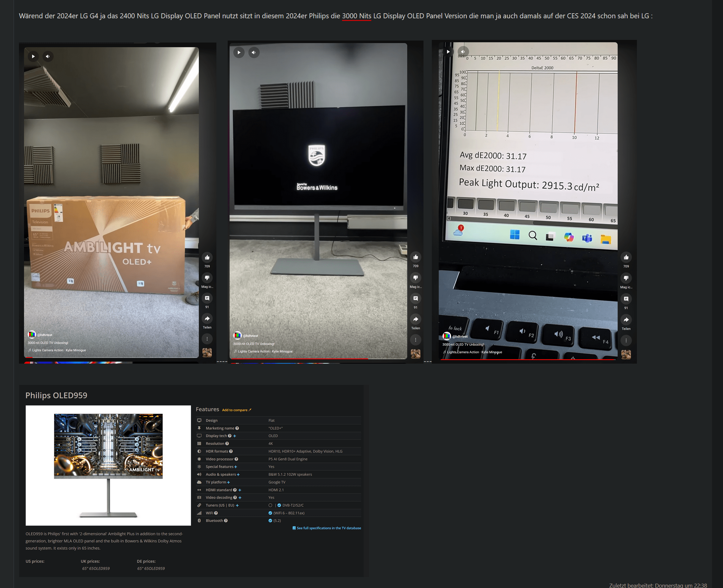Expand HDMI standard details
Image resolution: width=723 pixels, height=588 pixels.
coord(240,490)
